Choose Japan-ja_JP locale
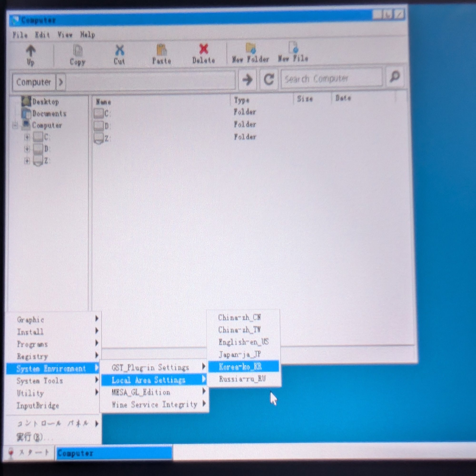The image size is (476, 476). [243, 354]
